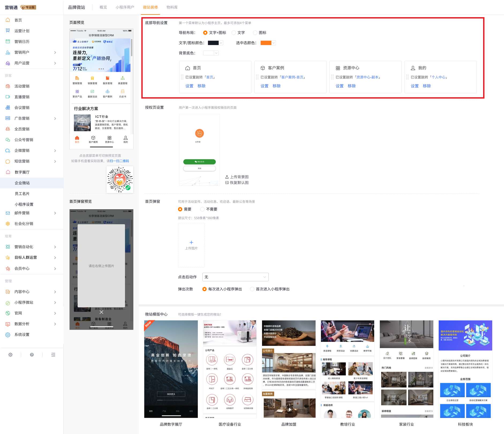Open the 点击后动作 dropdown showing 无
Viewport: 504px width, 434px height.
(235, 277)
